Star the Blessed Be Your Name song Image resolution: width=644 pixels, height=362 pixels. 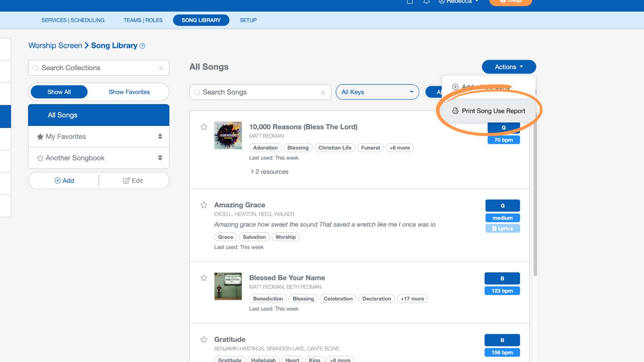(204, 278)
